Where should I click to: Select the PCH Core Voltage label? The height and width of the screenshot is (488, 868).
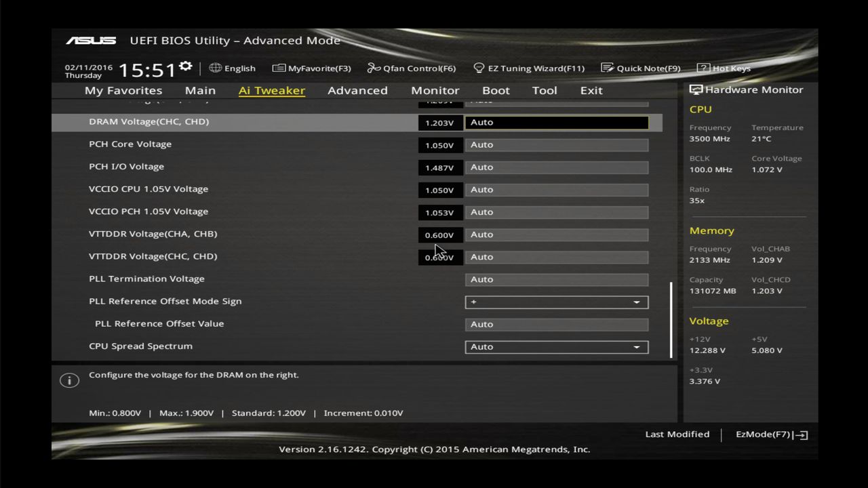(130, 144)
